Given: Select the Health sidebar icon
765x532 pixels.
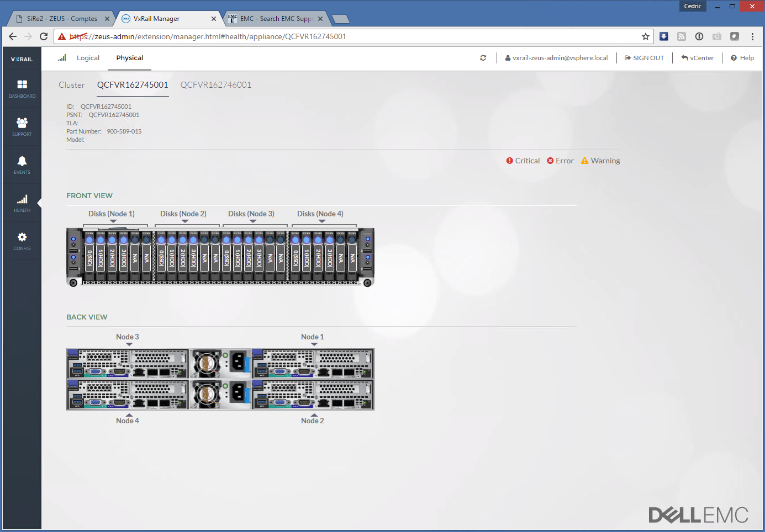Looking at the screenshot, I should point(22,200).
